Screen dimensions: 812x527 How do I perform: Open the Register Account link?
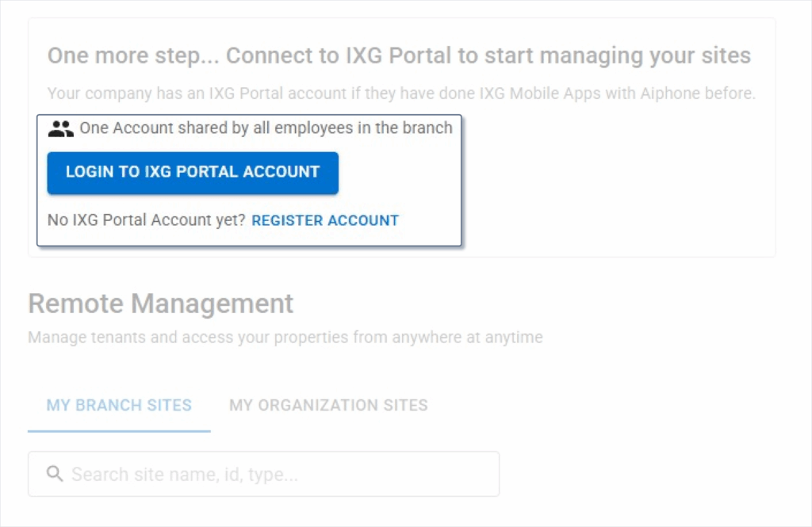(x=324, y=220)
